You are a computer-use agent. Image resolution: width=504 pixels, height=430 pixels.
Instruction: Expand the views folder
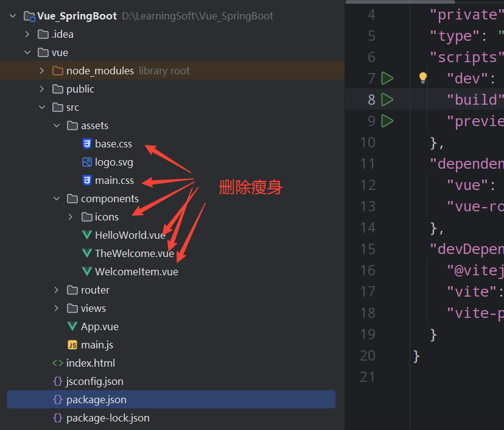55,308
